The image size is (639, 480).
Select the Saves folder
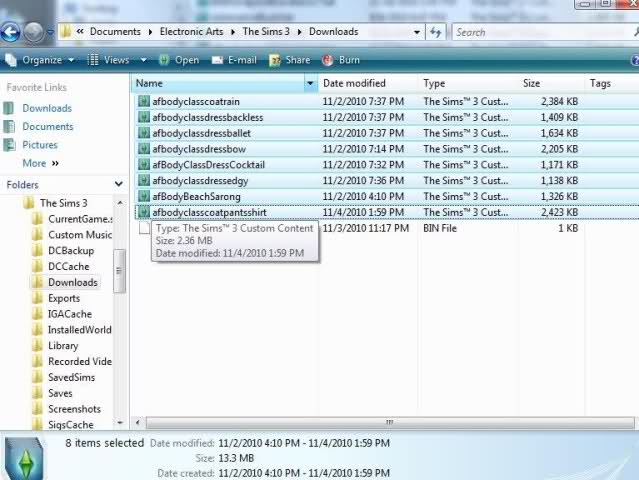tap(60, 393)
